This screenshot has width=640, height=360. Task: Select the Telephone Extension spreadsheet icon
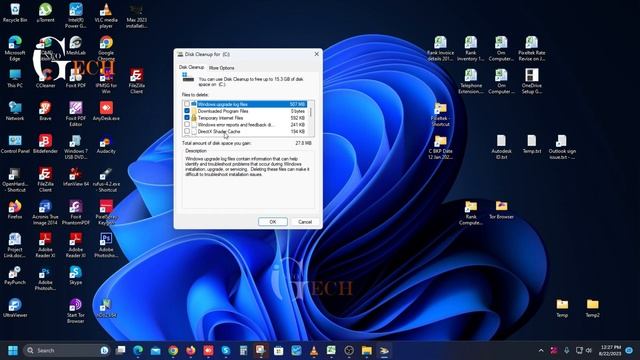point(471,81)
